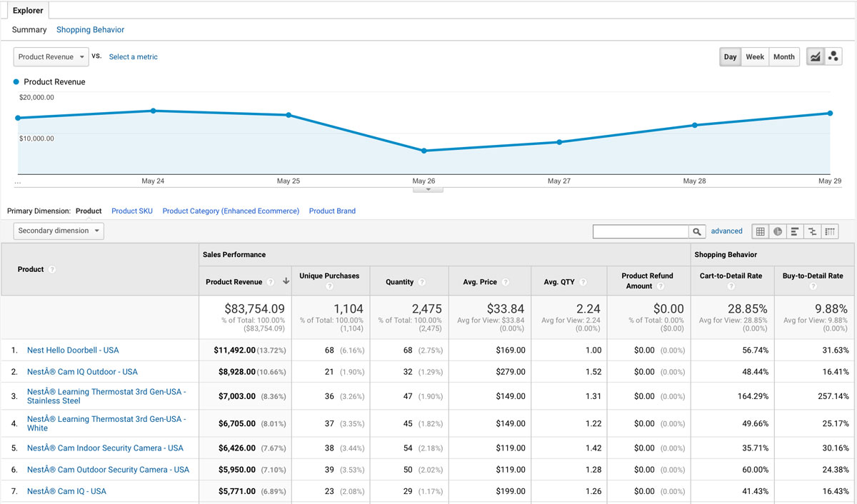857x504 pixels.
Task: Open the Summary tab
Action: click(x=29, y=29)
